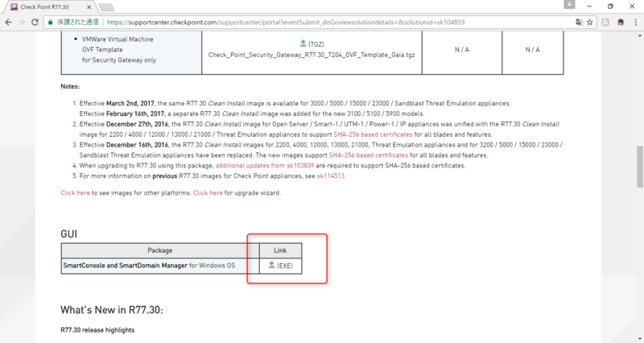Open a new browser tab
The image size is (644, 343).
pos(106,7)
